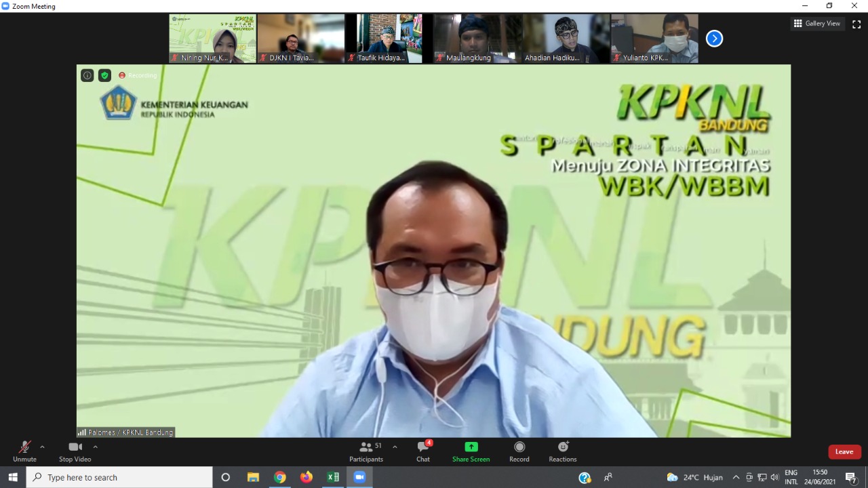Open the Participants panel
Image resolution: width=868 pixels, height=488 pixels.
366,451
